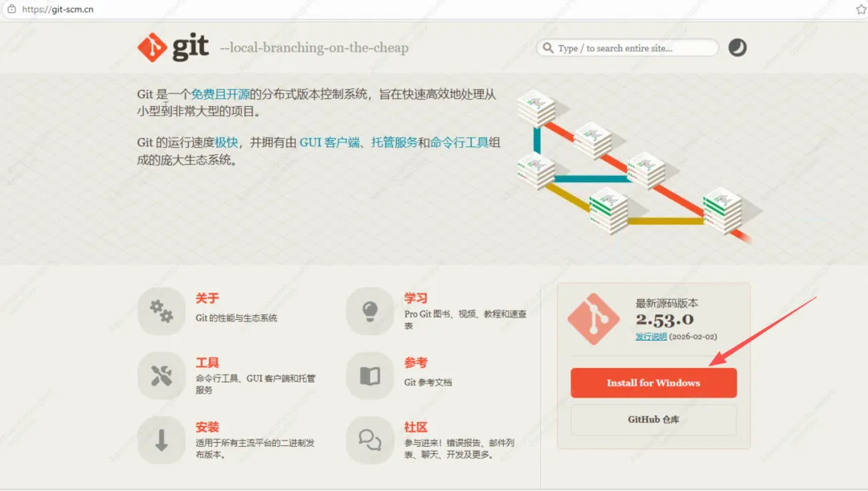Open the 参考 section heading link
Image resolution: width=868 pixels, height=491 pixels.
point(416,362)
